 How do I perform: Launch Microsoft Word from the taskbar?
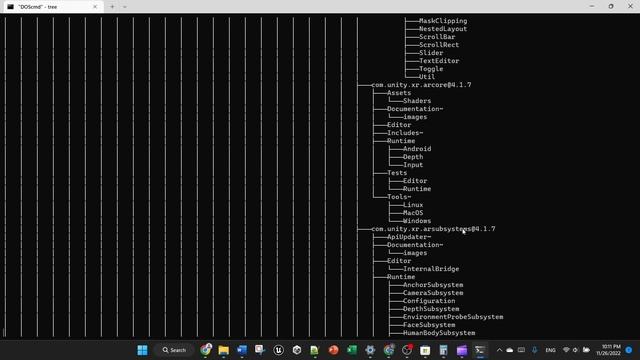(242, 350)
